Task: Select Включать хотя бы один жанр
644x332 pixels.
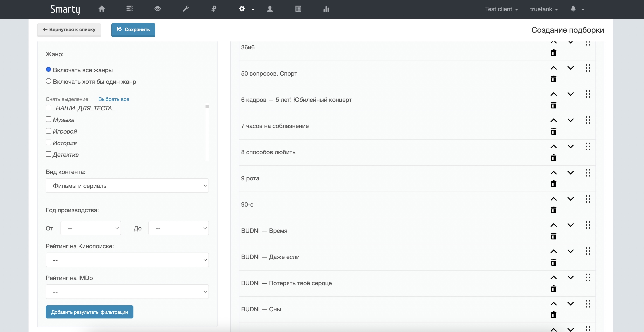Action: 48,81
